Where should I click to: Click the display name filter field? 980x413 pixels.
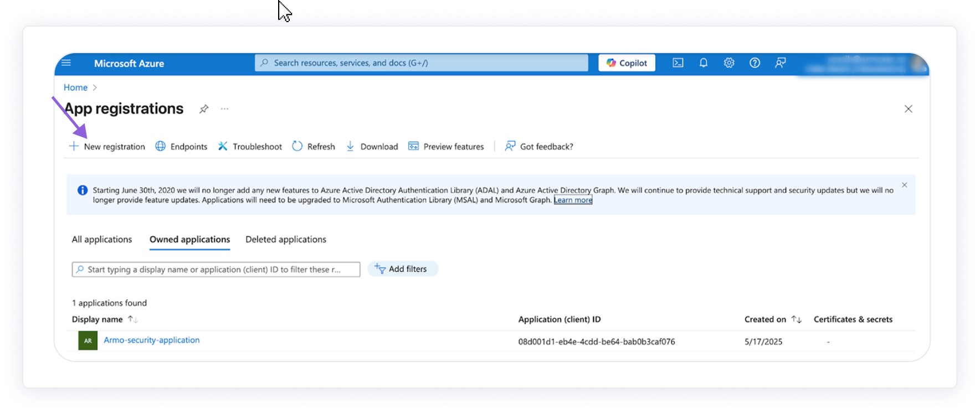pos(216,270)
